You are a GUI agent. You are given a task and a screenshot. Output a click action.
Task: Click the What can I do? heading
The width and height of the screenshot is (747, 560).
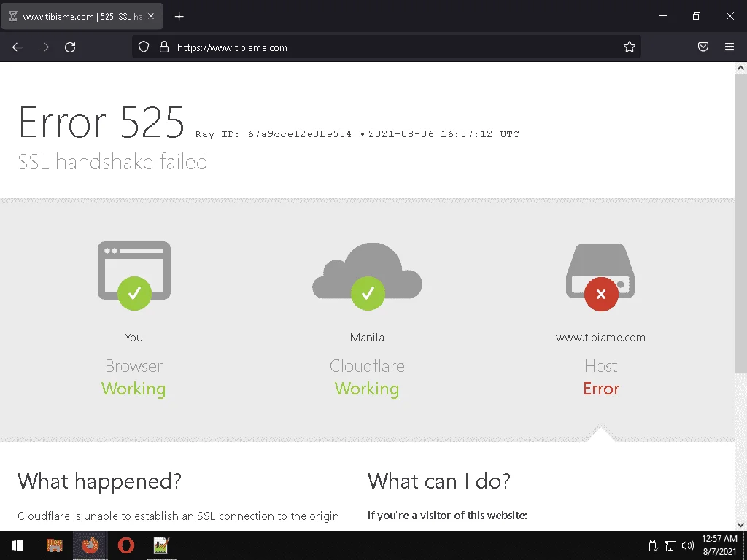pyautogui.click(x=438, y=481)
